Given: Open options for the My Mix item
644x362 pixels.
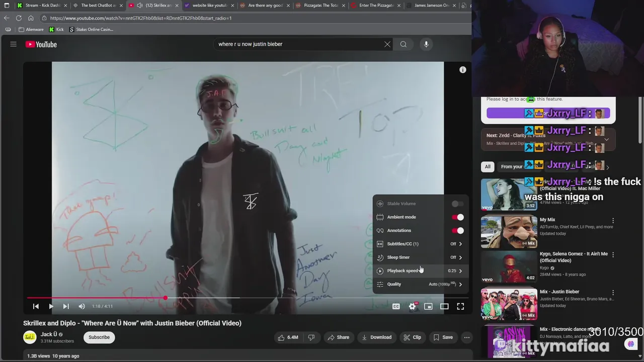Looking at the screenshot, I should pyautogui.click(x=613, y=220).
